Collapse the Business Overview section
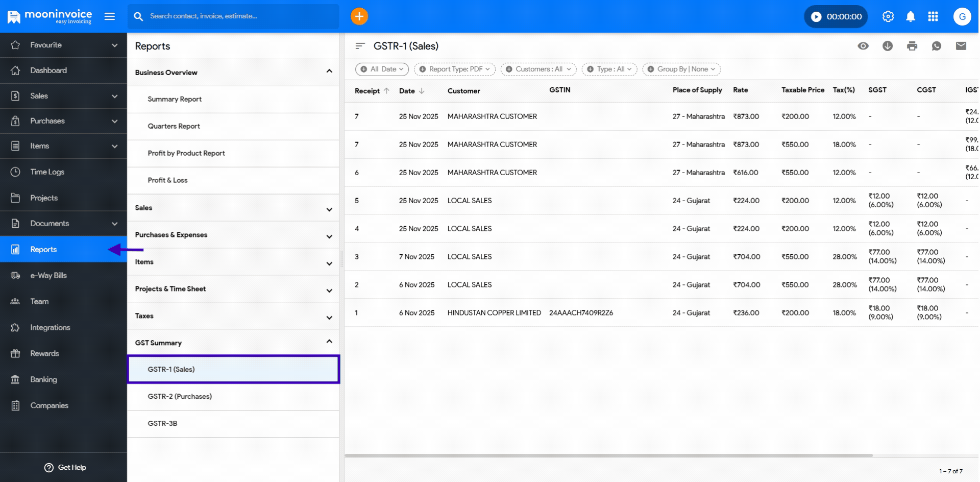 point(233,73)
